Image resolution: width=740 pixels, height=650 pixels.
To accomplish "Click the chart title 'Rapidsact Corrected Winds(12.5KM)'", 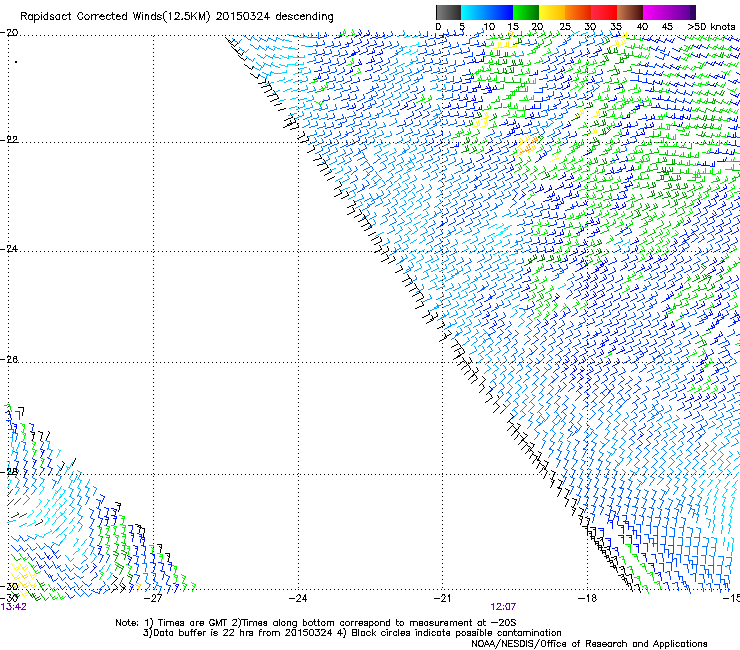I will pyautogui.click(x=115, y=17).
